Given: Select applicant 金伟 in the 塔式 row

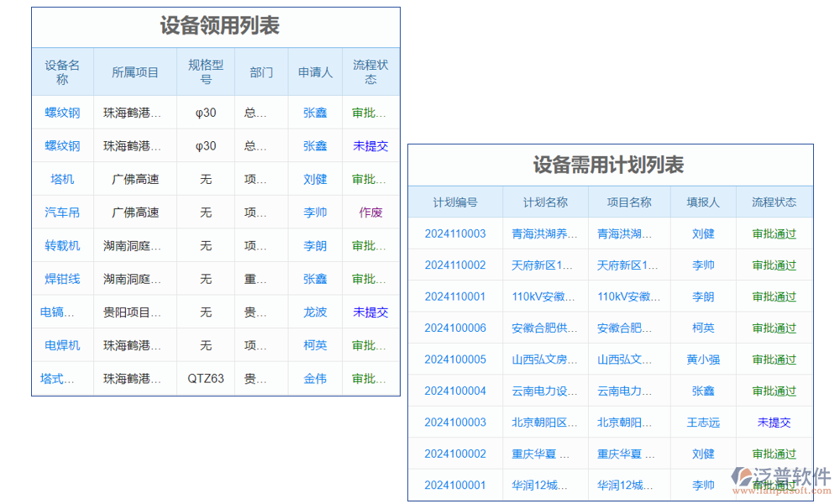Looking at the screenshot, I should (314, 378).
